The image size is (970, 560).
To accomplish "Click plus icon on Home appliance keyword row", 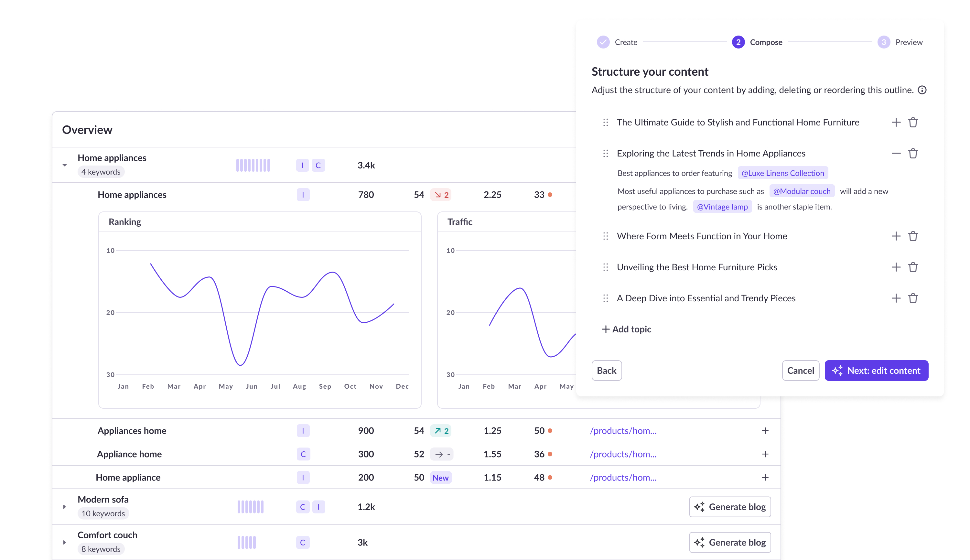I will coord(765,477).
